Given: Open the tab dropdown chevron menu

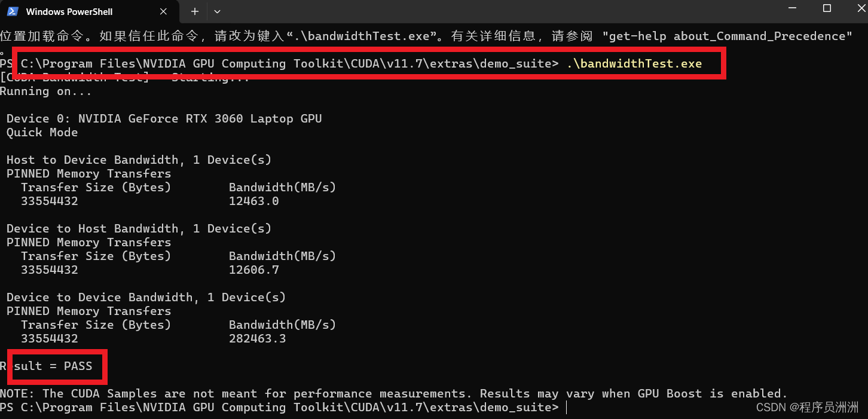Looking at the screenshot, I should coord(216,11).
